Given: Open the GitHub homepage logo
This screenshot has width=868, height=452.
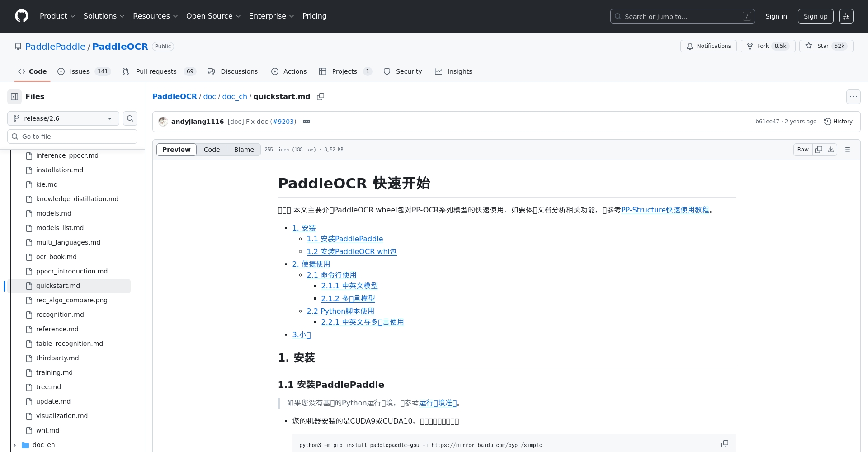Looking at the screenshot, I should 22,16.
